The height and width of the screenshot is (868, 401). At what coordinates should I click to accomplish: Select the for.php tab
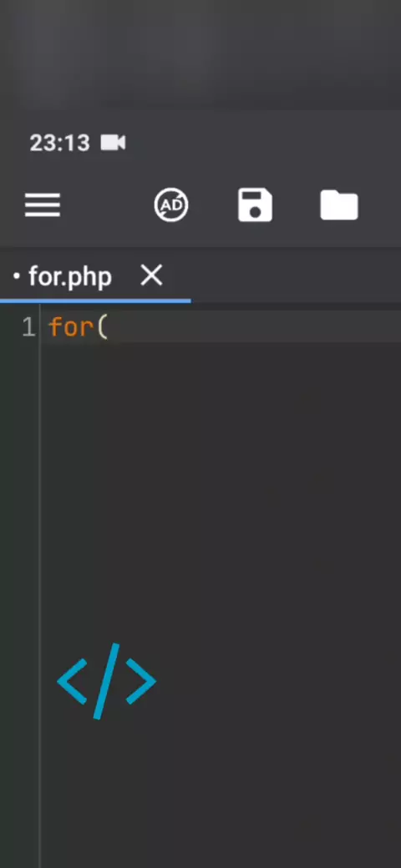70,276
